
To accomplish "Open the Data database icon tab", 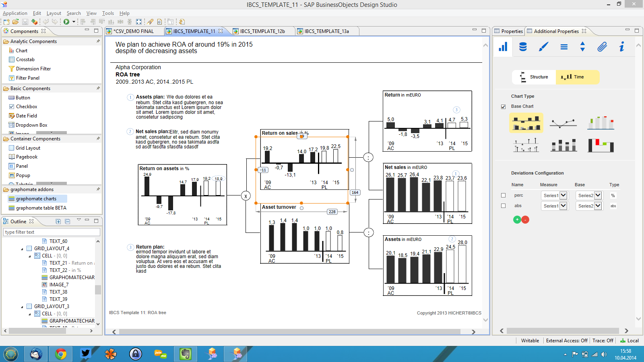I will [523, 47].
